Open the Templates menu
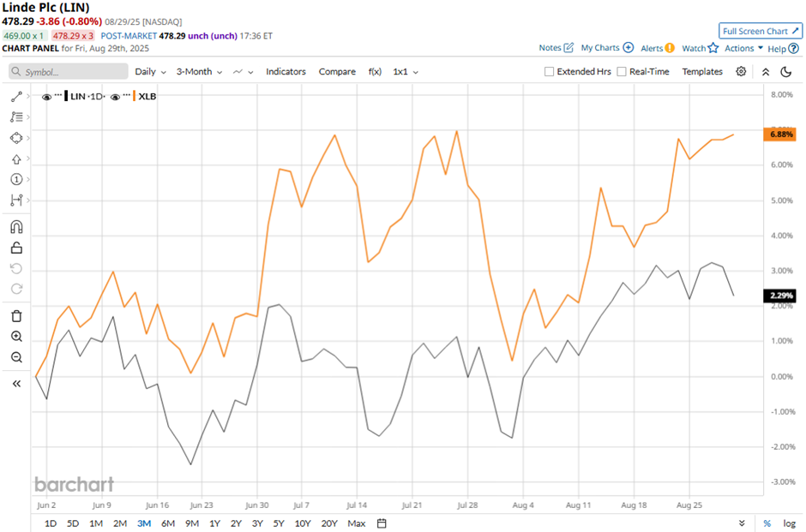 [702, 71]
